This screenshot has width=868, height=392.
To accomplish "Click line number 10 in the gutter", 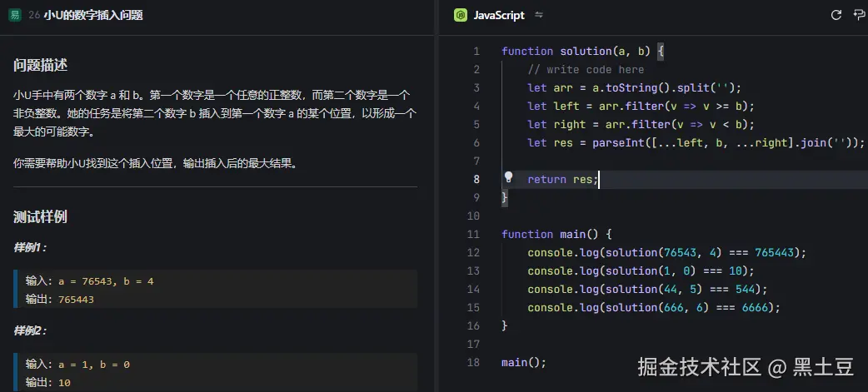I will (x=473, y=216).
